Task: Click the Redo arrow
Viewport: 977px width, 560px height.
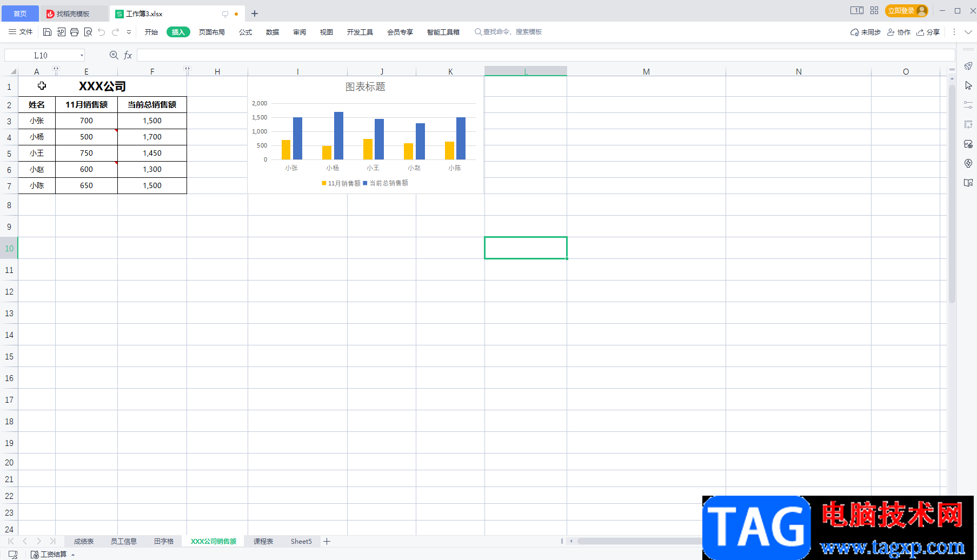Action: [115, 32]
